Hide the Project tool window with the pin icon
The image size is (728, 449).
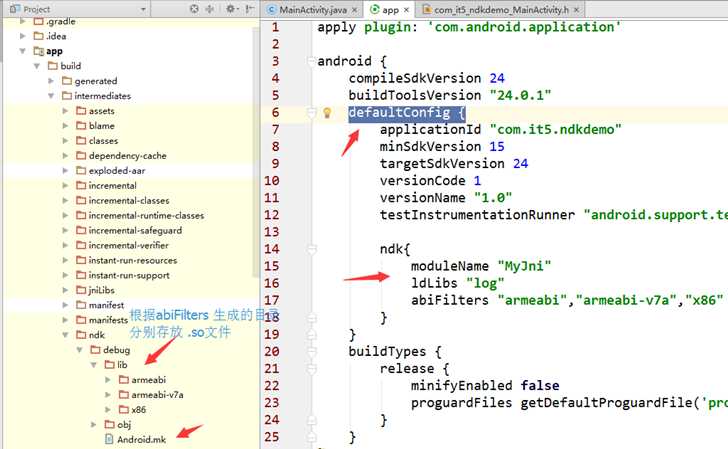pos(250,9)
